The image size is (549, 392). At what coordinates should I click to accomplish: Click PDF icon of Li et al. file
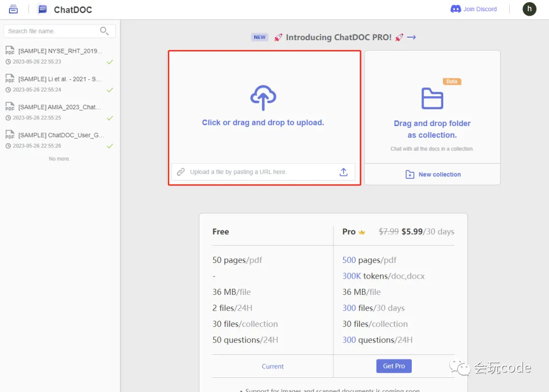[10, 78]
